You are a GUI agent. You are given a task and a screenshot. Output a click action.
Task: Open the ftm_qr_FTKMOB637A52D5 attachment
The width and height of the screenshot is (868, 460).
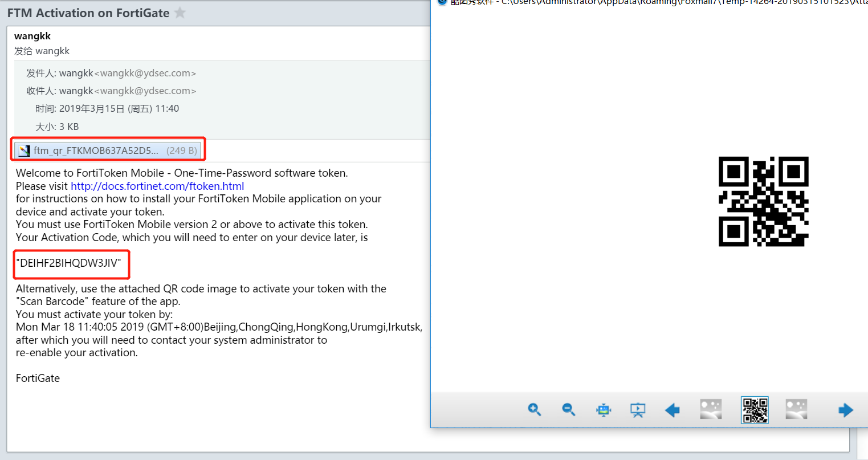click(x=108, y=150)
